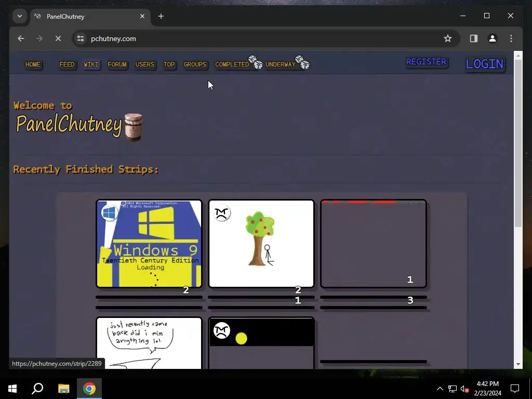The height and width of the screenshot is (399, 532).
Task: View UNDERWAY strips
Action: (280, 64)
